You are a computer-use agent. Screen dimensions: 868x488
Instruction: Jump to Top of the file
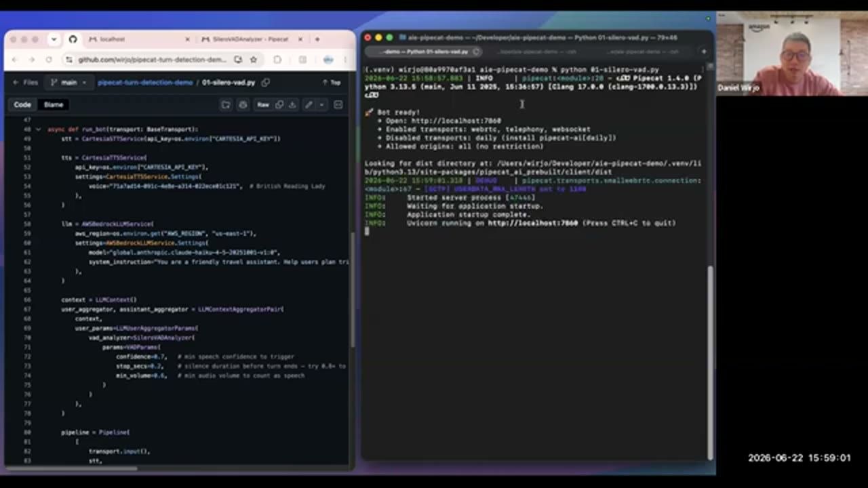click(332, 83)
